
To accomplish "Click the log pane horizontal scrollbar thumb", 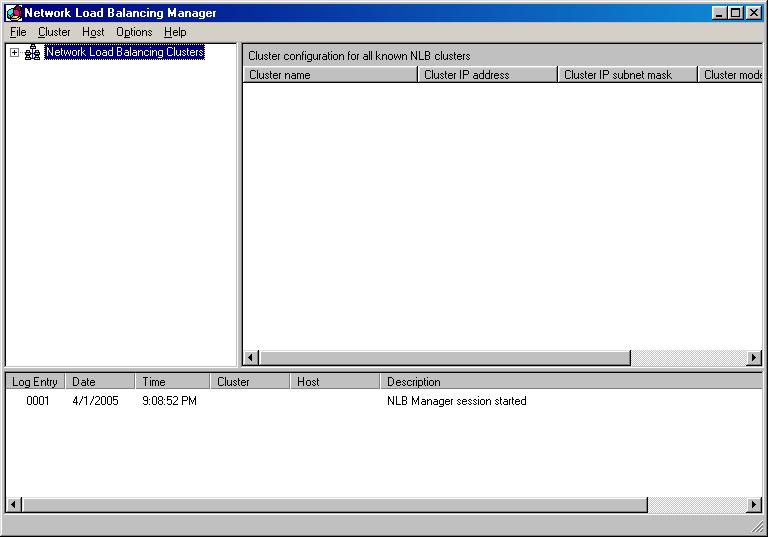I will 335,504.
